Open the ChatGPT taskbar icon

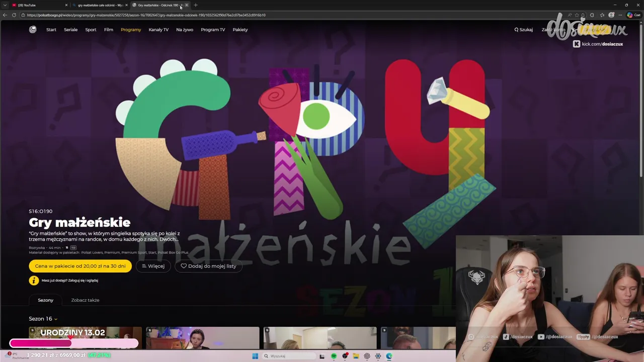pyautogui.click(x=367, y=356)
